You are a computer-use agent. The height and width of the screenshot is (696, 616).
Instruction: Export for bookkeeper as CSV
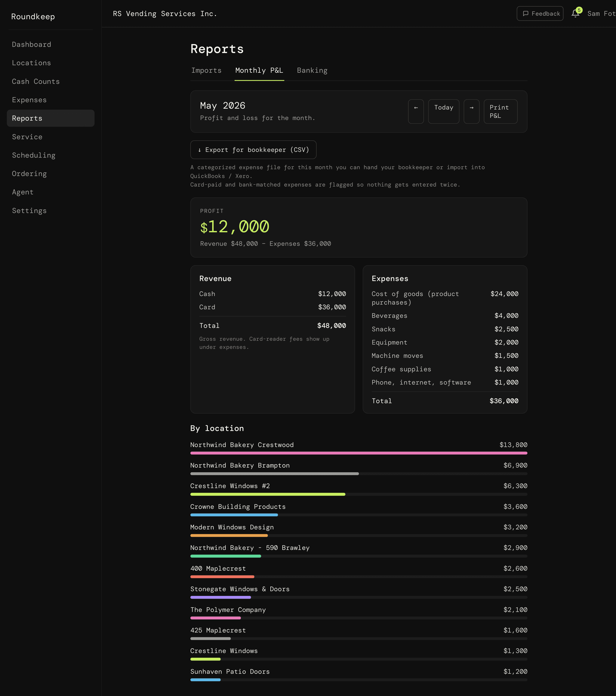click(x=253, y=150)
